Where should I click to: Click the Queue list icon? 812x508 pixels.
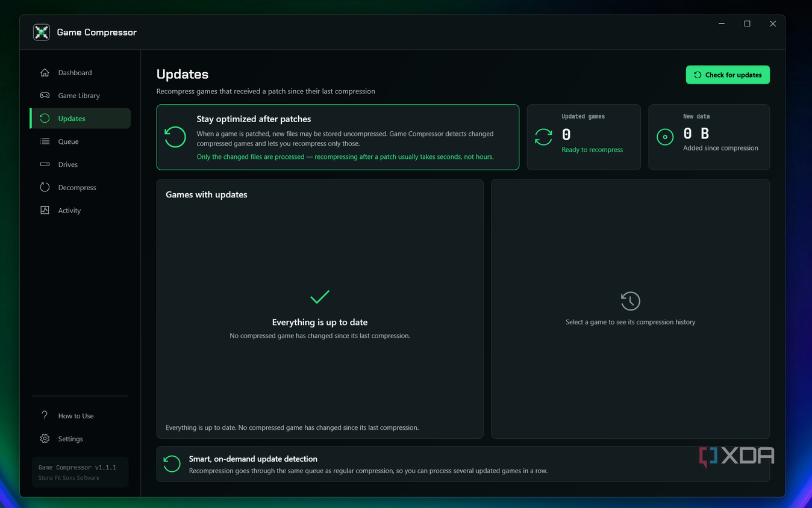tap(45, 141)
